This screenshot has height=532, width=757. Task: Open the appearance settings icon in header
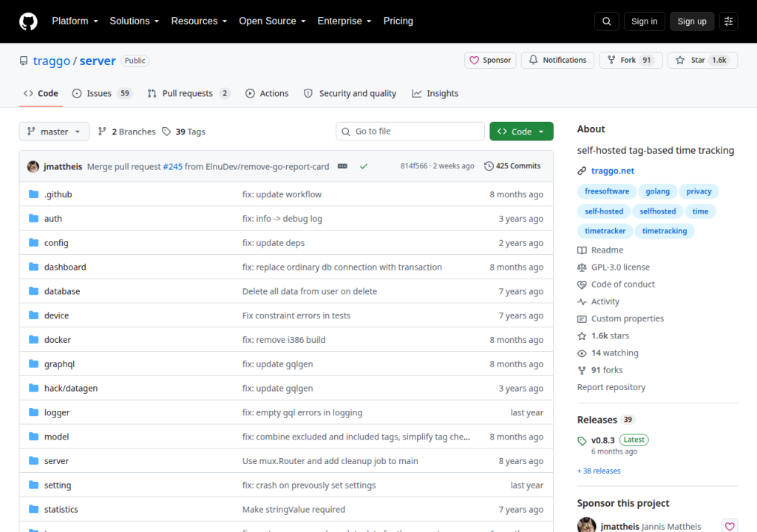tap(728, 21)
